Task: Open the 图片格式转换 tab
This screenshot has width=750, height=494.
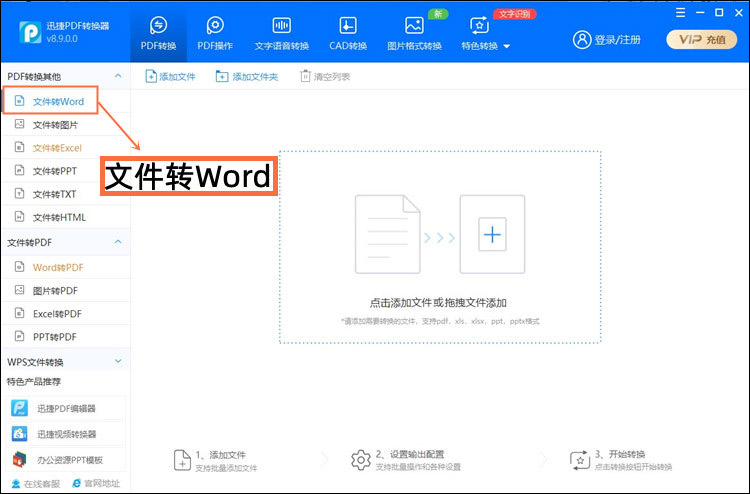Action: pos(414,33)
